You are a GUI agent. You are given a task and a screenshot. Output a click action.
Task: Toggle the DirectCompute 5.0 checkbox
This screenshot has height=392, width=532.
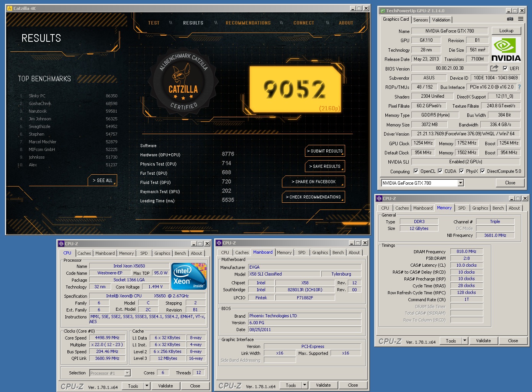click(483, 171)
